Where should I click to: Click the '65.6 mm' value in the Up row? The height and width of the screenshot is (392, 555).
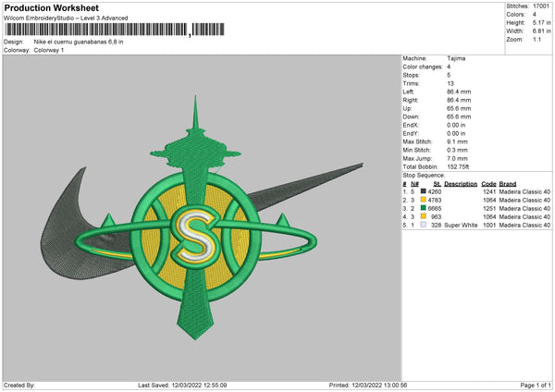tap(459, 108)
